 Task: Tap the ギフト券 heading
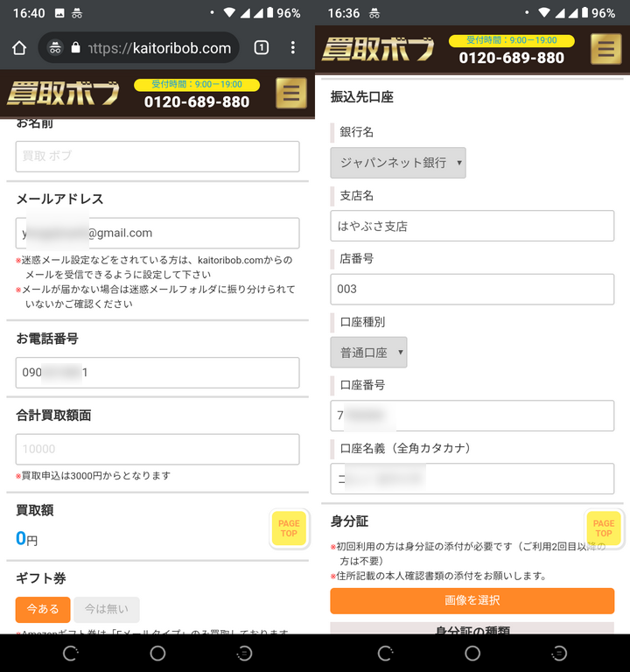[x=41, y=578]
